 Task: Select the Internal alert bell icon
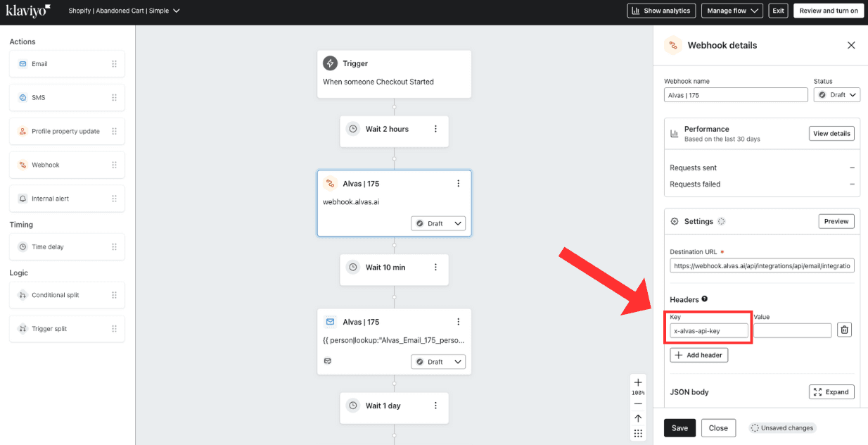point(23,199)
